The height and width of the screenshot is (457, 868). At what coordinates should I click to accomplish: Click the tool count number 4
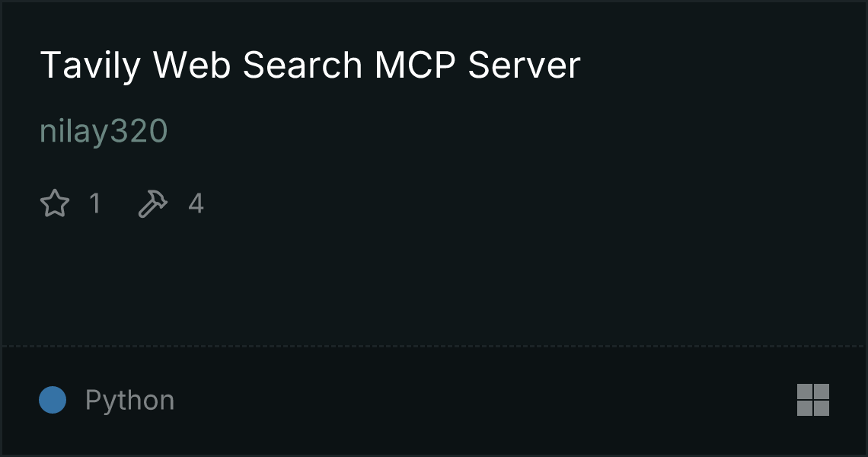pyautogui.click(x=196, y=203)
